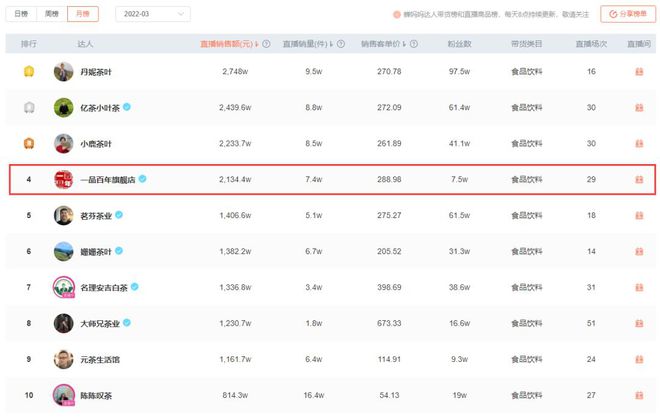This screenshot has width=660, height=417.
Task: Click verified badge beside 亿茶小叶茶
Action: click(127, 107)
